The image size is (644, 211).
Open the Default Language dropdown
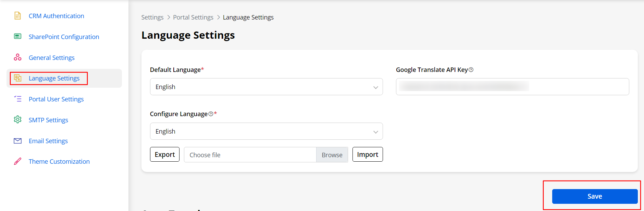click(266, 87)
